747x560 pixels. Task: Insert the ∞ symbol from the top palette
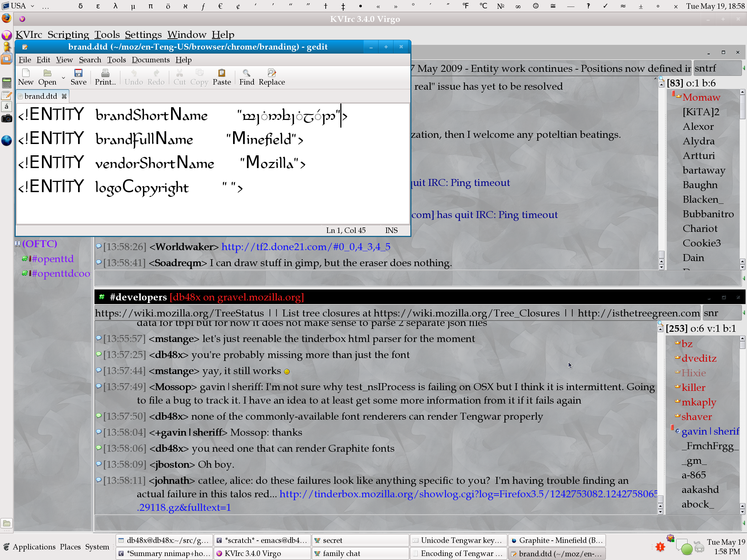coord(518,6)
